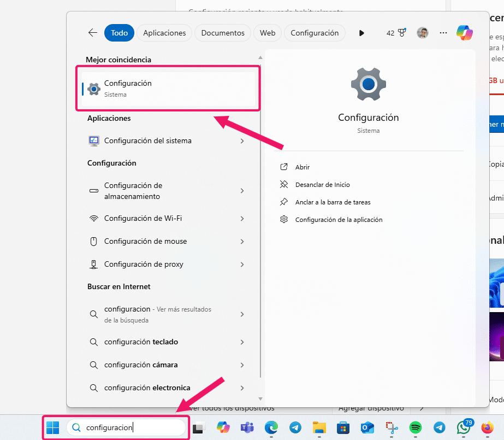Screen dimensions: 504x440
Task: Open Outlook from taskbar
Action: [367, 427]
